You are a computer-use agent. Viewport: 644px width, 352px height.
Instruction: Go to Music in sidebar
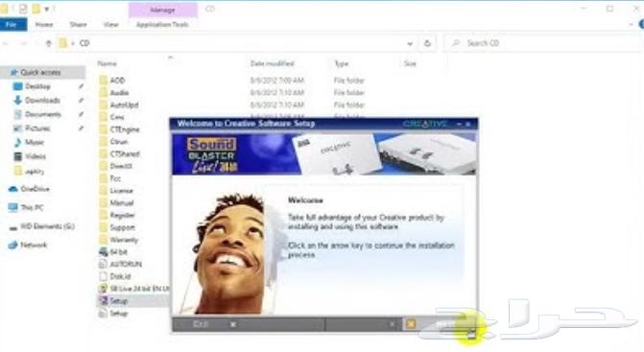[35, 142]
